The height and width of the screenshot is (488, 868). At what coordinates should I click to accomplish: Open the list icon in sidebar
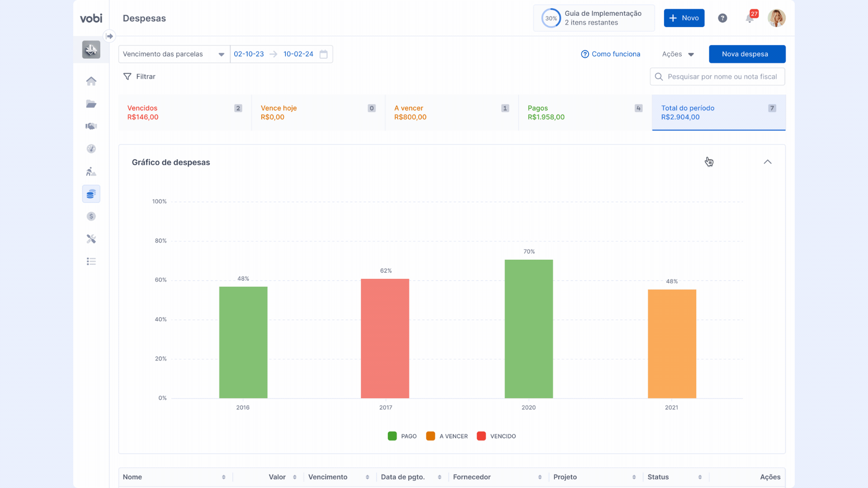pos(91,262)
